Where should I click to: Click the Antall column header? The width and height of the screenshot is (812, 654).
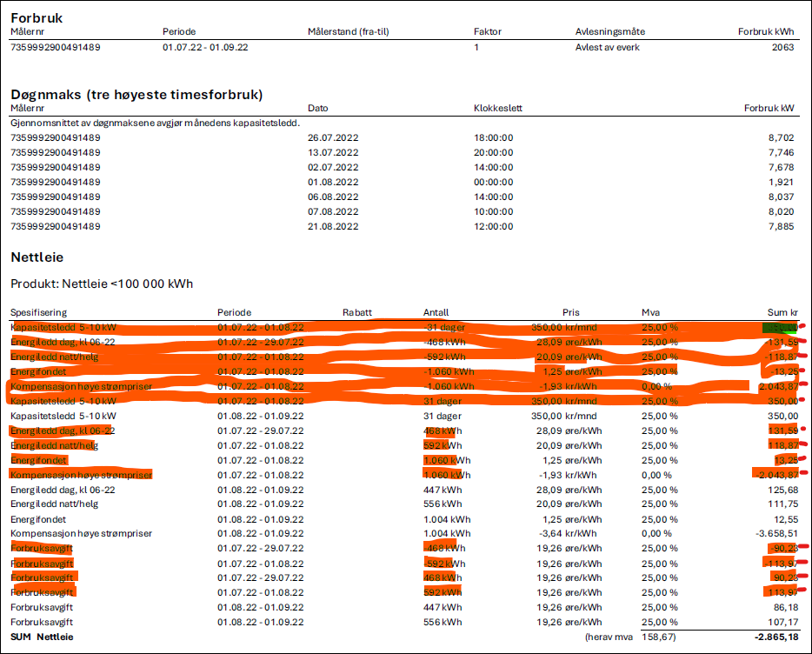pos(436,312)
